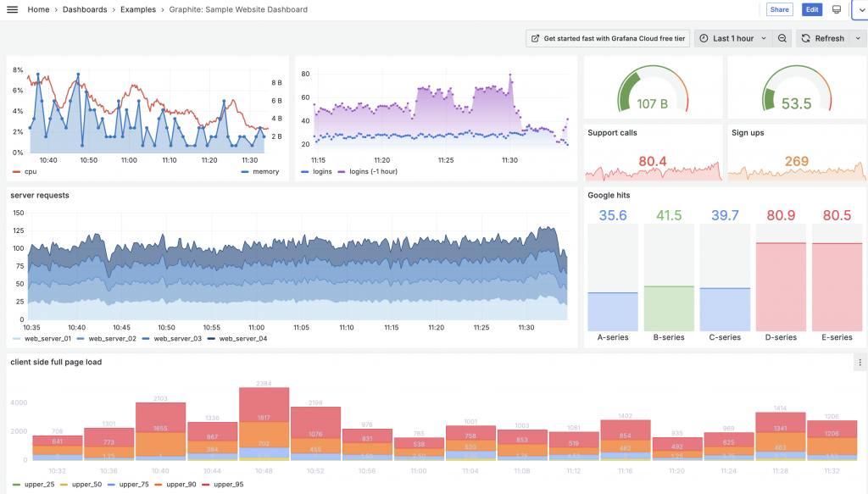Click the 107 B gauge value
The image size is (868, 494).
click(652, 103)
